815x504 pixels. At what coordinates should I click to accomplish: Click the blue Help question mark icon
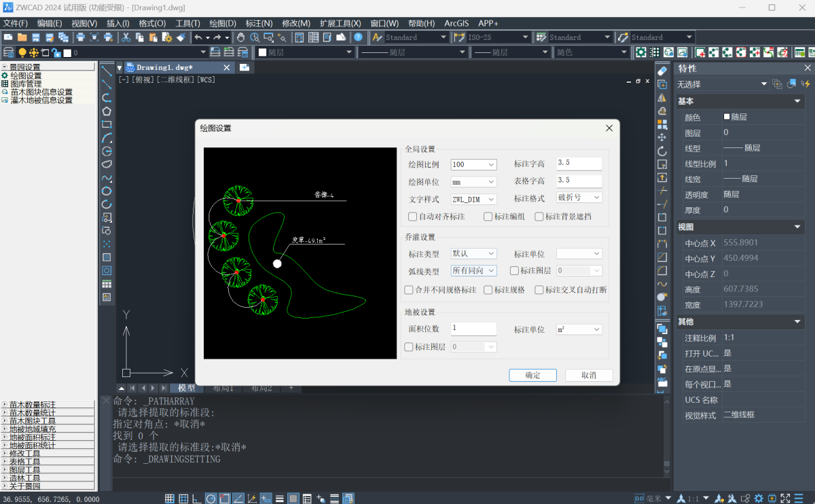point(358,37)
